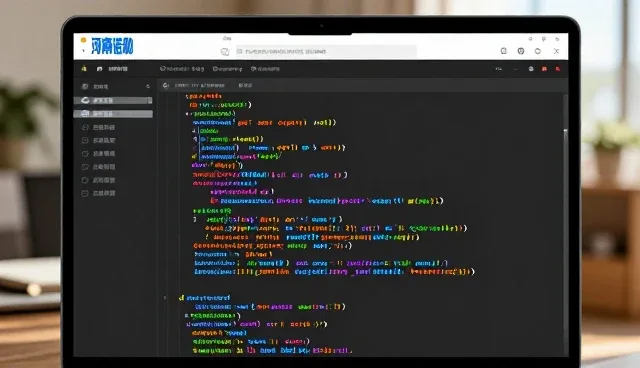Click the first red icon on the dark toolbar
The image size is (640, 368).
tap(544, 69)
